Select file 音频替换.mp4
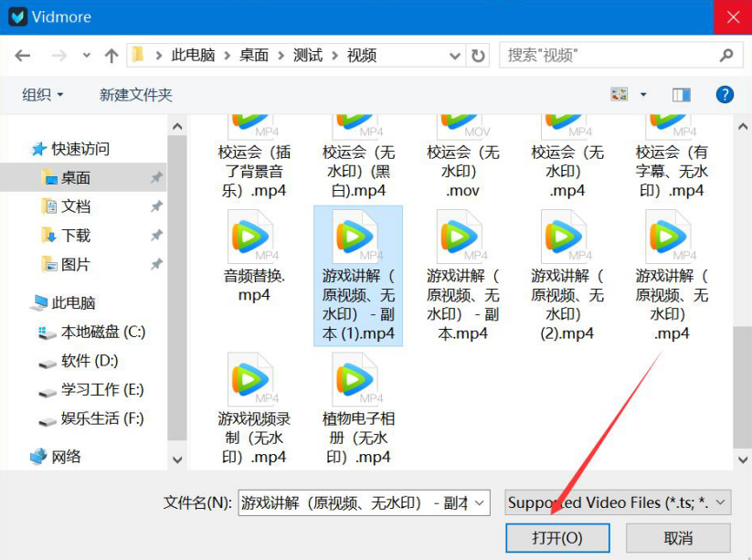The image size is (752, 560). (254, 256)
